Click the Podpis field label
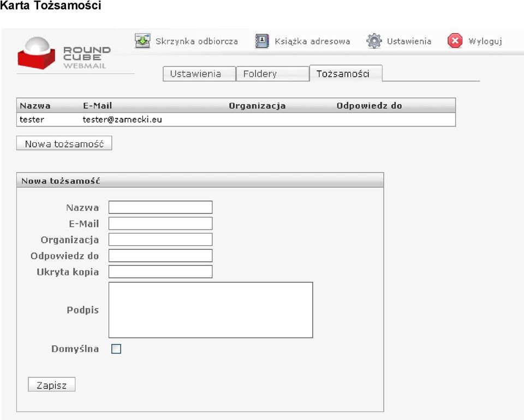This screenshot has height=420, width=524. (x=82, y=310)
